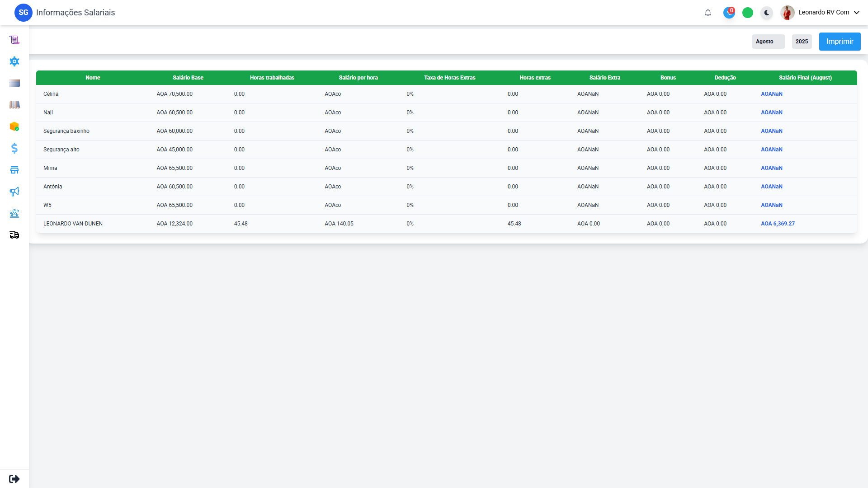Open the receipt list sidebar icon
868x488 pixels.
(14, 40)
